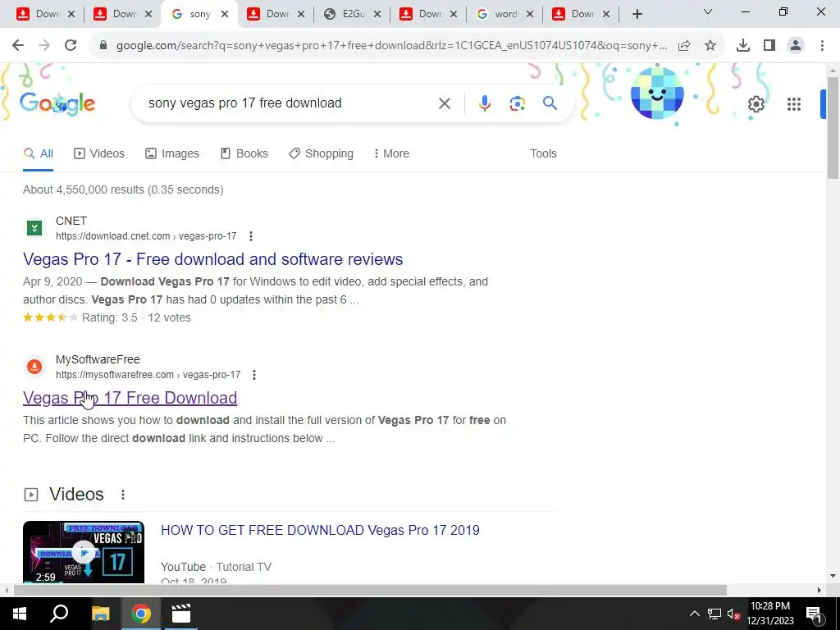The height and width of the screenshot is (630, 840).
Task: Toggle Chrome side panel
Action: 769,46
